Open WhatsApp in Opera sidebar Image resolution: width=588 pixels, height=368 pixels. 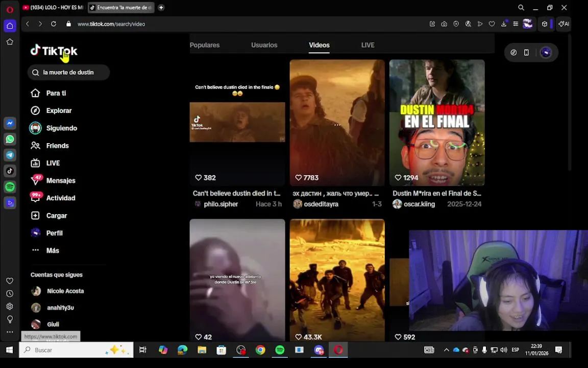(10, 139)
